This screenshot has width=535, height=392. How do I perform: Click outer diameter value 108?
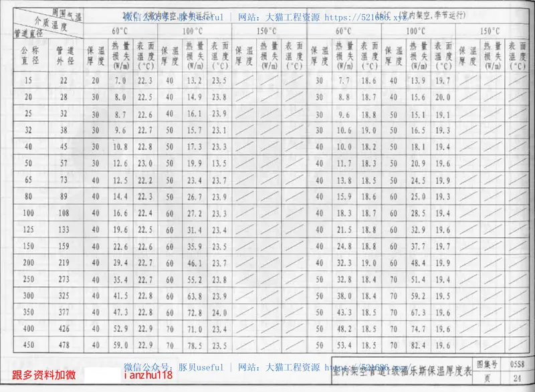(x=64, y=213)
